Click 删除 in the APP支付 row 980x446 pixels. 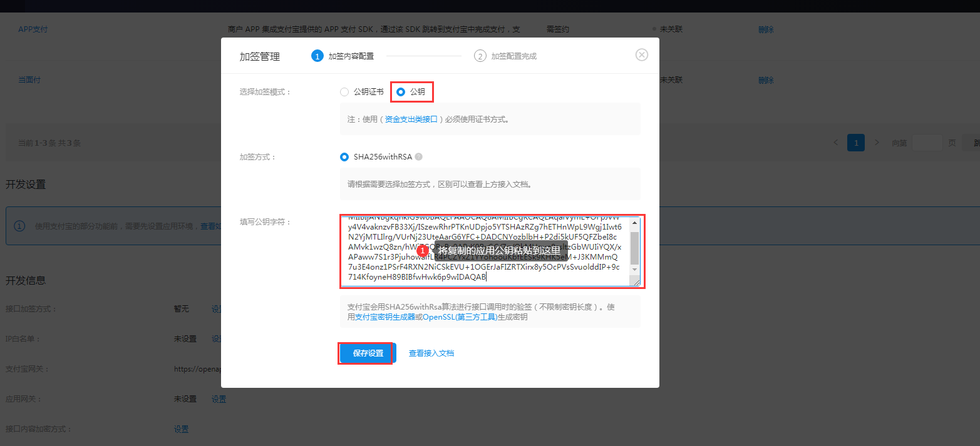click(x=766, y=29)
